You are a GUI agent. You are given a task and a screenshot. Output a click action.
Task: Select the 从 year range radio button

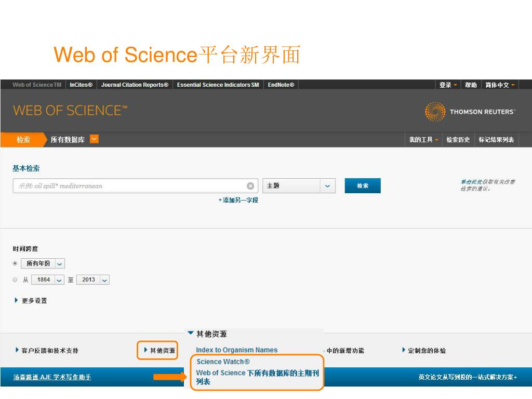coord(15,280)
